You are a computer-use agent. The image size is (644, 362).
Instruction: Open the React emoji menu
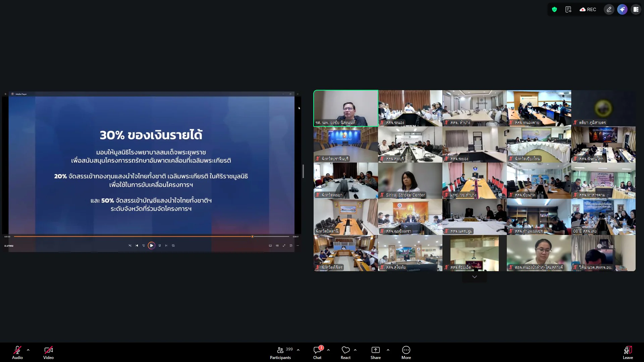pyautogui.click(x=345, y=353)
